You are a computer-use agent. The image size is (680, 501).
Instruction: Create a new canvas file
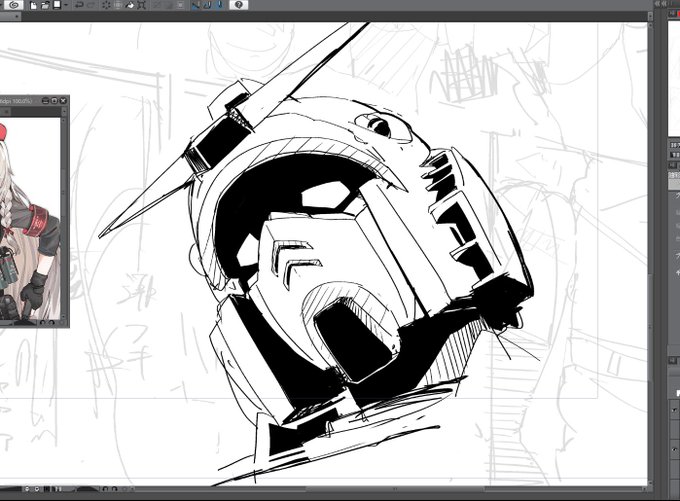34,5
